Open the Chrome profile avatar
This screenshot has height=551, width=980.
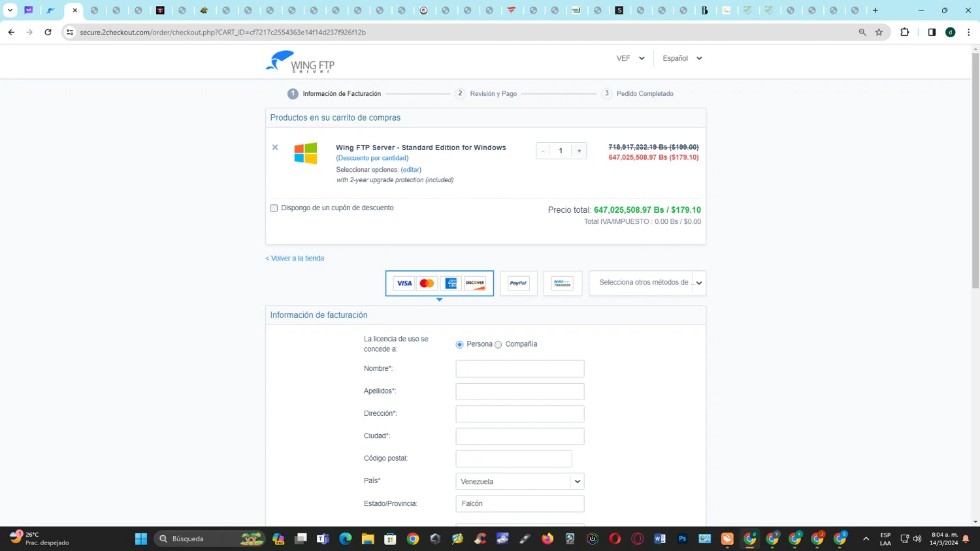point(951,32)
